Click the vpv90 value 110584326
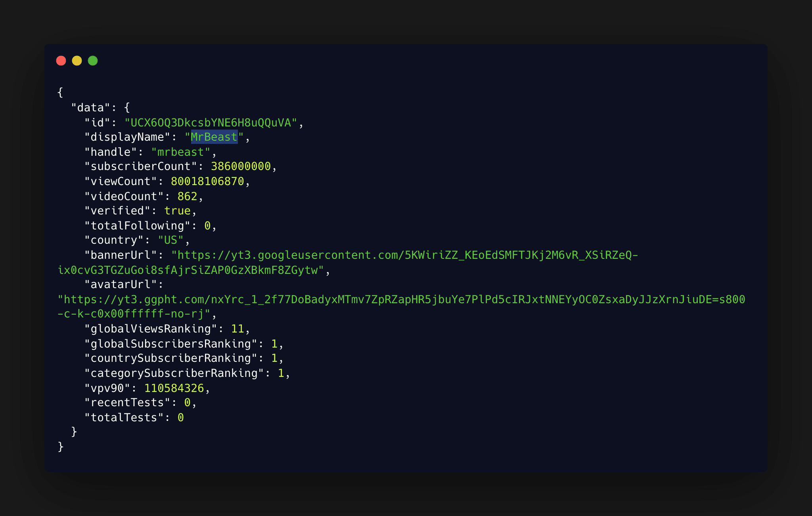812x516 pixels. click(x=174, y=388)
